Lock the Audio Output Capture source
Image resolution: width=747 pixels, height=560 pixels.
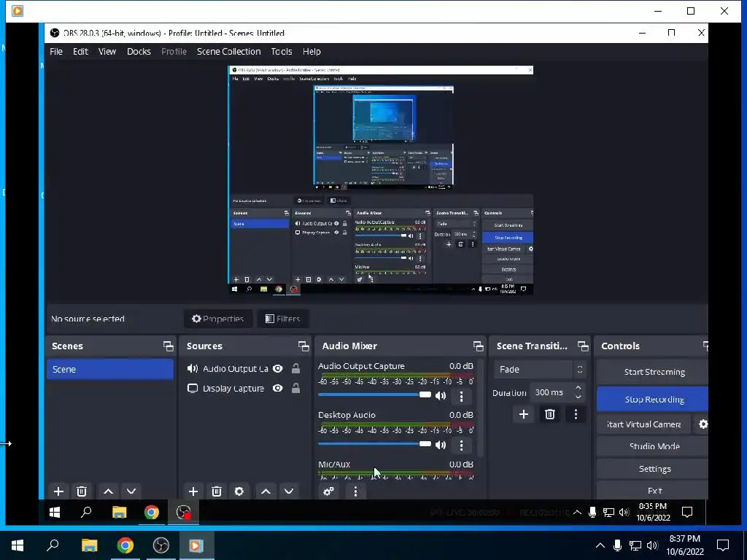click(x=296, y=368)
